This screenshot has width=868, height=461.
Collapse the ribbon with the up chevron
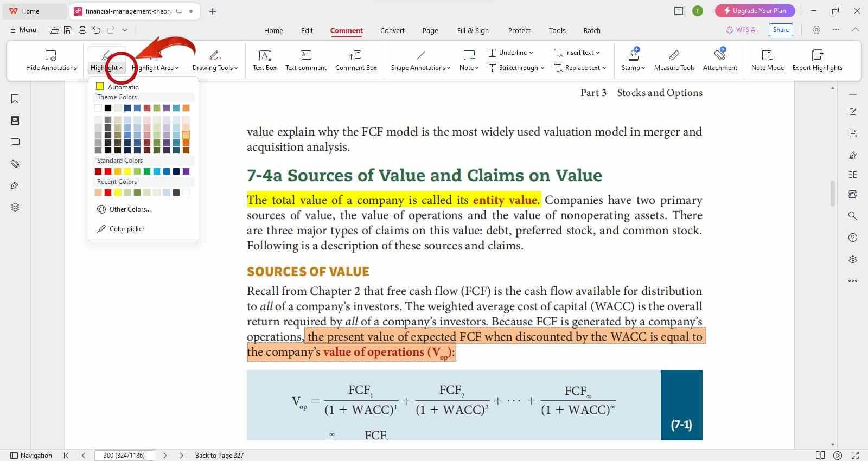pos(856,30)
